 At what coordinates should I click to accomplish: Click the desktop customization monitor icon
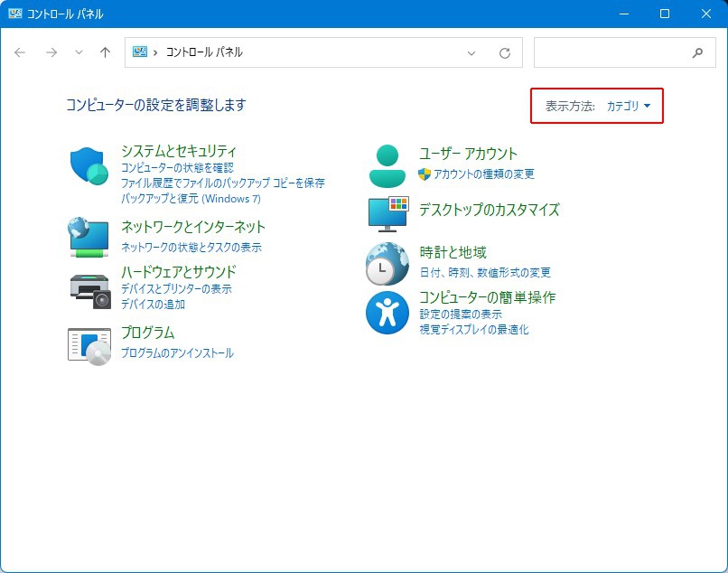(388, 213)
